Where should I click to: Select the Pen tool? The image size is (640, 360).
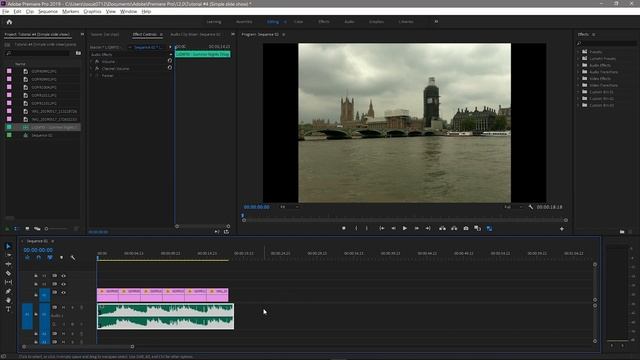pos(8,291)
